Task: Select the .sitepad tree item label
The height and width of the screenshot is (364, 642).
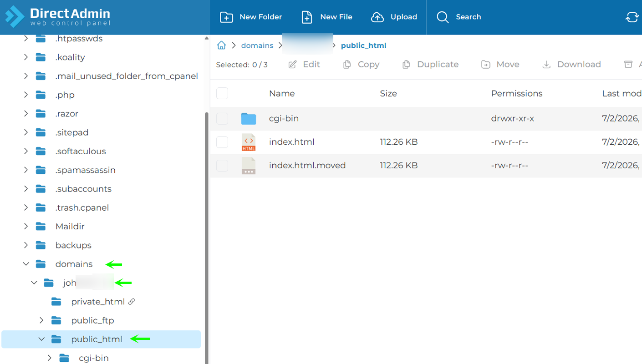Action: (72, 132)
